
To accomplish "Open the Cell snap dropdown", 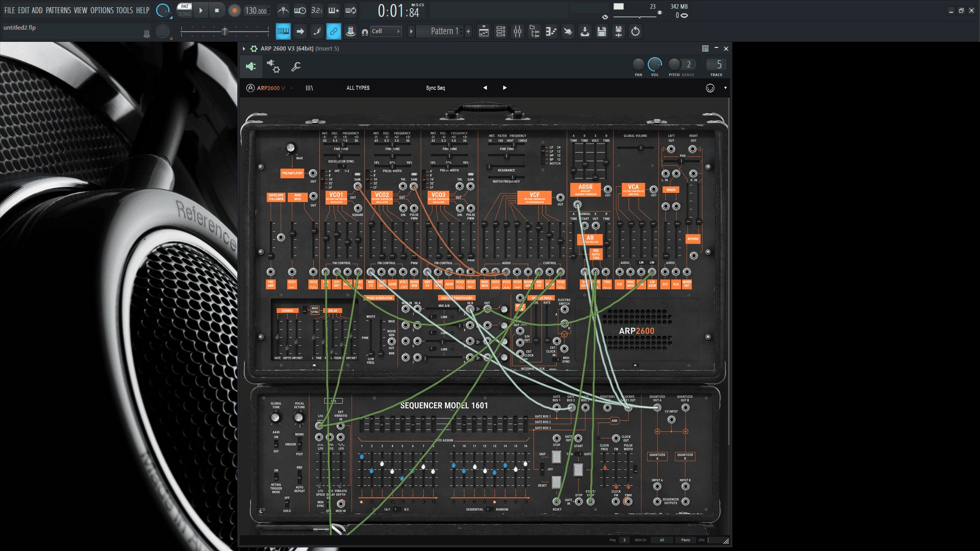I will [386, 31].
